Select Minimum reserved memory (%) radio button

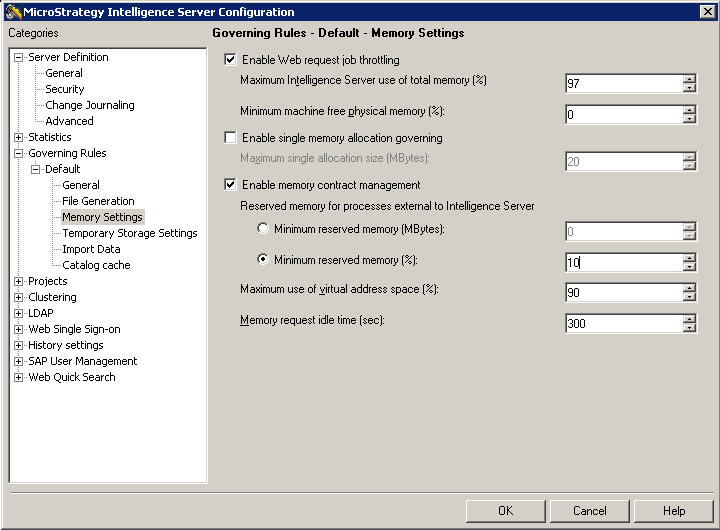click(x=263, y=259)
